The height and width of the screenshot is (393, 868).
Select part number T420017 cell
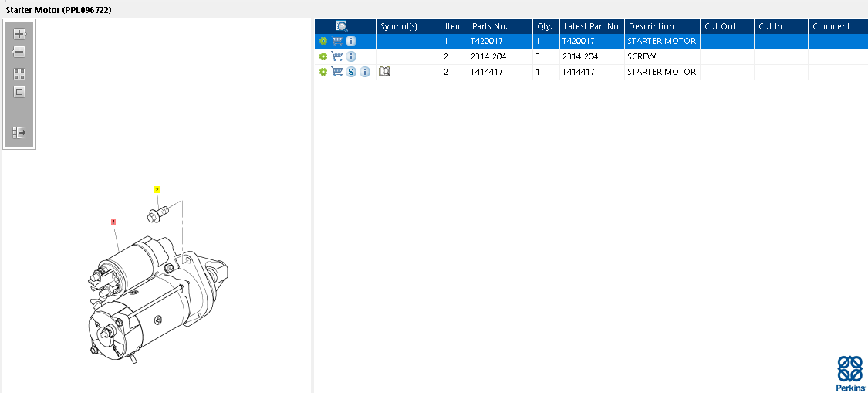[500, 41]
